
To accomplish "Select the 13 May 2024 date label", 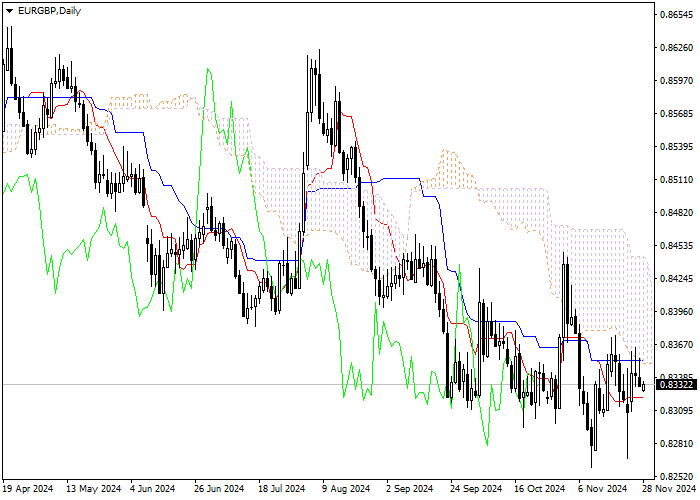I will [x=93, y=489].
